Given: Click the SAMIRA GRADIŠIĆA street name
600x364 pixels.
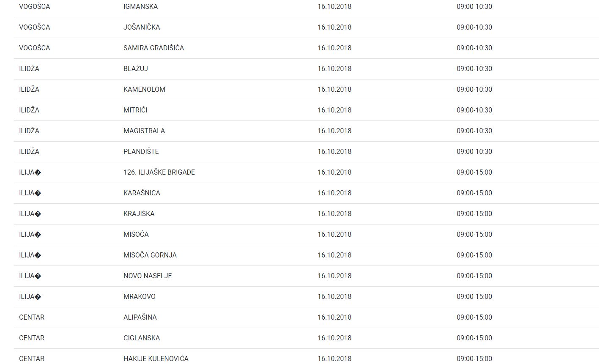Looking at the screenshot, I should 153,48.
